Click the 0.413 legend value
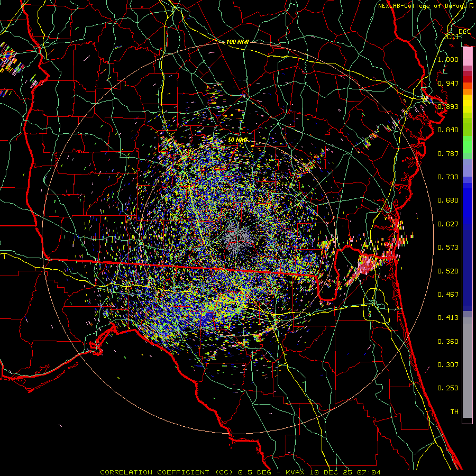The height and width of the screenshot is (476, 476). click(448, 318)
